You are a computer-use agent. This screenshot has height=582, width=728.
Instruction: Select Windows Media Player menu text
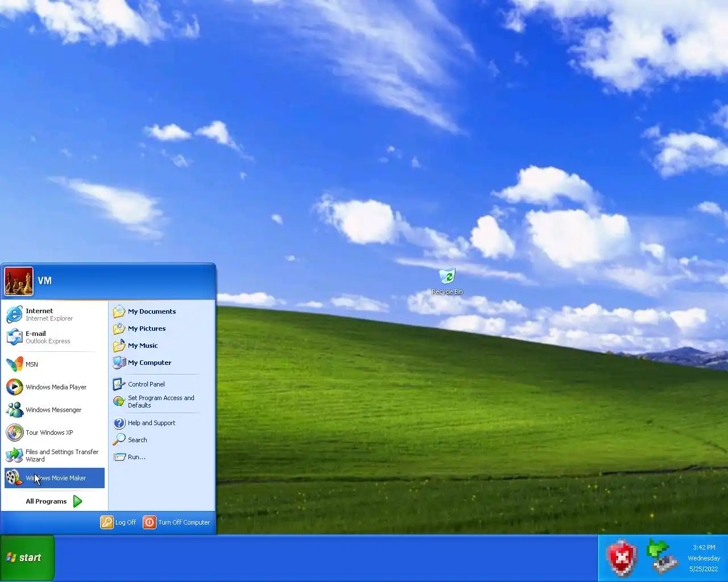click(56, 387)
